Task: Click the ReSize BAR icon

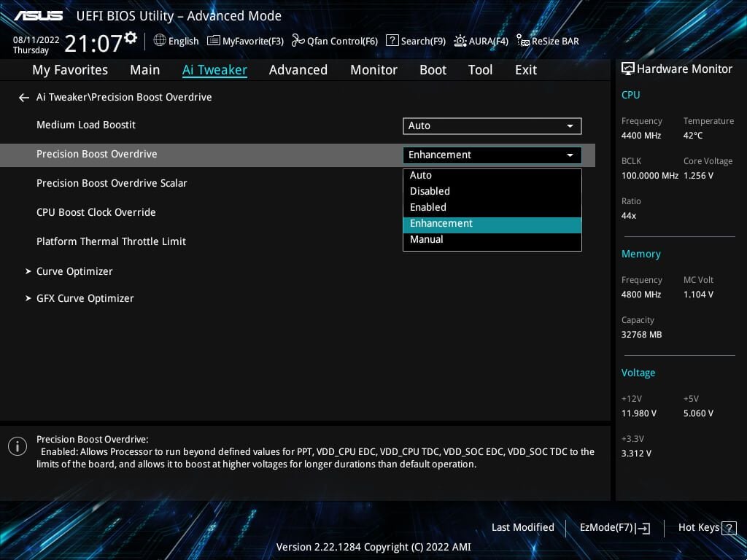Action: pos(522,41)
